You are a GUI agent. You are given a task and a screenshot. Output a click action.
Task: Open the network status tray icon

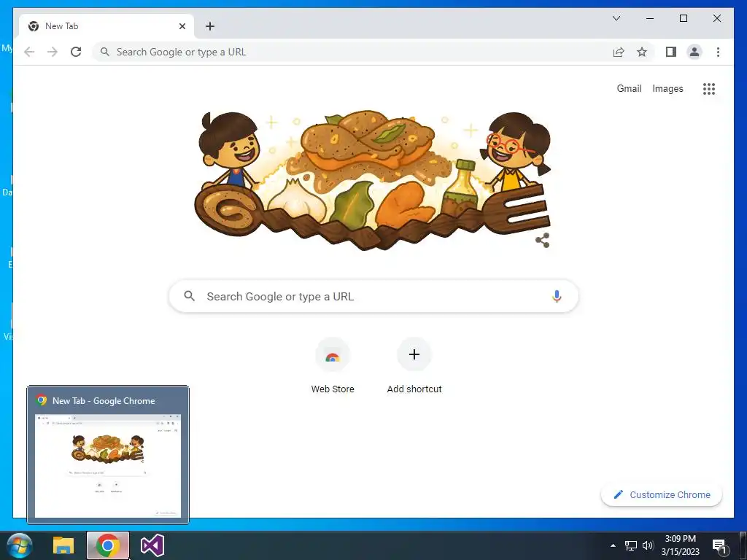point(631,545)
